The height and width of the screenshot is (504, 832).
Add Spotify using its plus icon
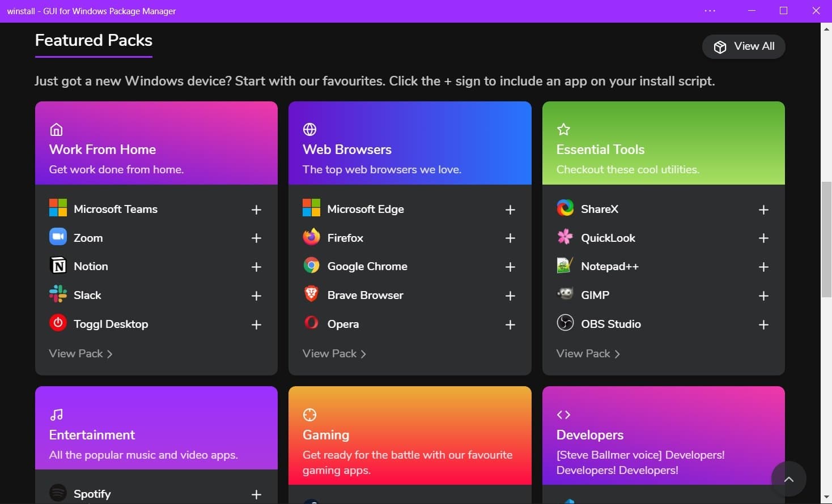pos(256,494)
